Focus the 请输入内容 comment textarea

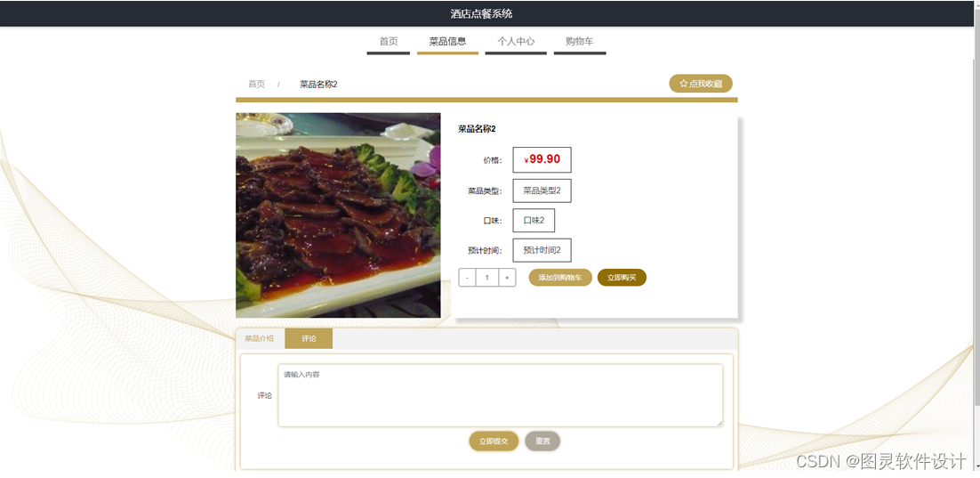pyautogui.click(x=501, y=395)
